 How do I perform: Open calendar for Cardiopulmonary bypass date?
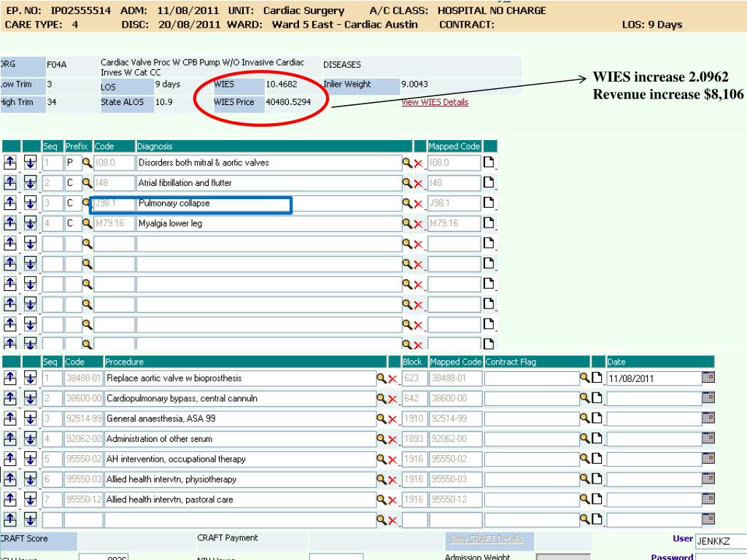tap(708, 398)
